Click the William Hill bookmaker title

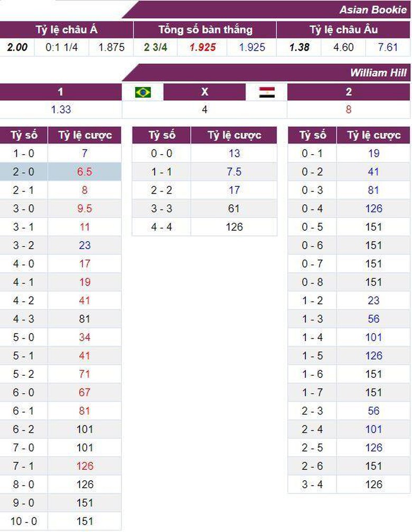click(378, 73)
